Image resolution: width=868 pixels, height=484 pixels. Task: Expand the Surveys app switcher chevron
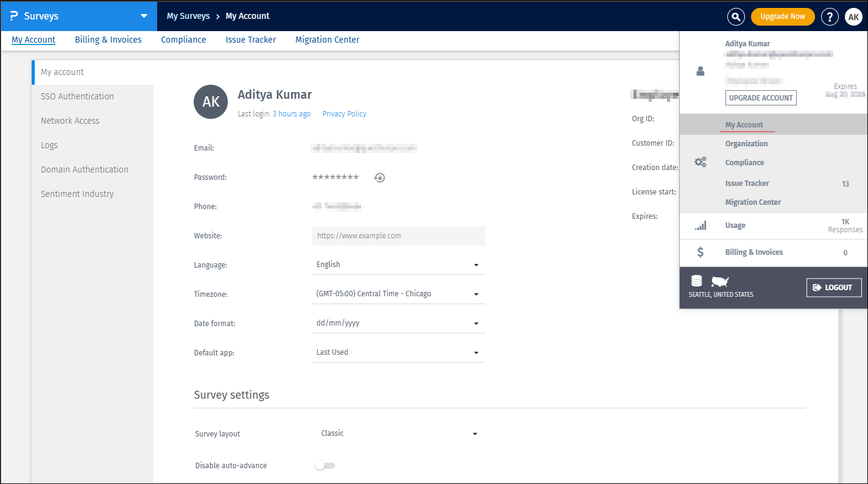coord(144,16)
